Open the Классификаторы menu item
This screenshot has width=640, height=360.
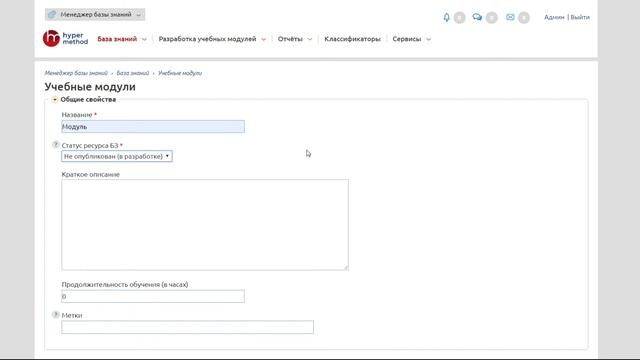point(352,39)
